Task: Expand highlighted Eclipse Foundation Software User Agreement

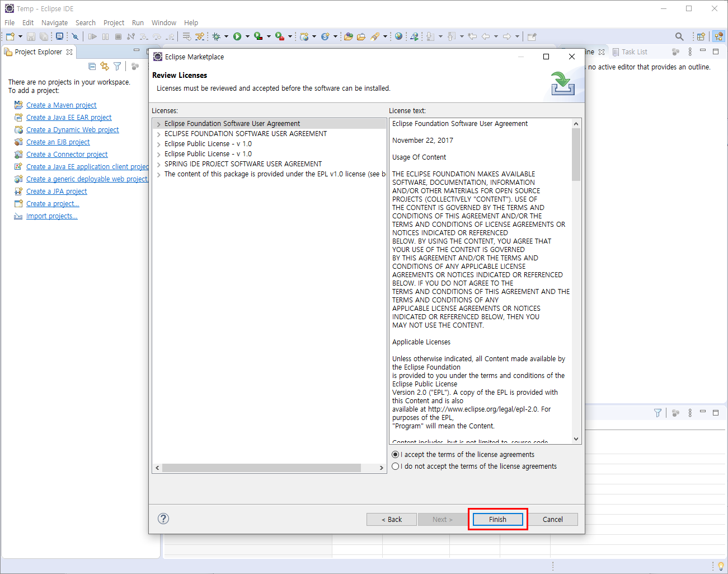Action: [x=158, y=124]
